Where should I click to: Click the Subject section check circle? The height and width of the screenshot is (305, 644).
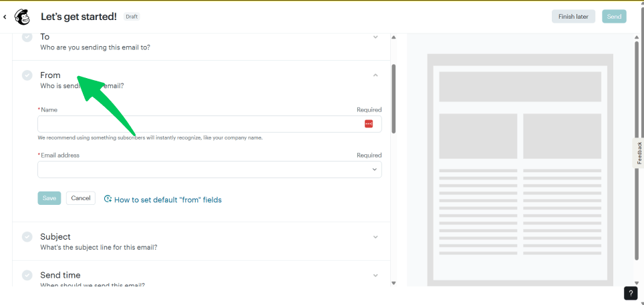[x=27, y=237]
